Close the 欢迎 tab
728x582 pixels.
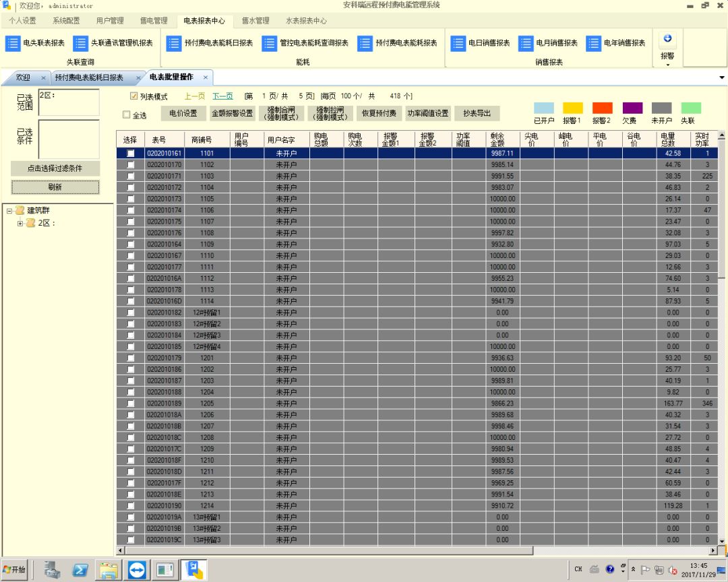pos(43,78)
